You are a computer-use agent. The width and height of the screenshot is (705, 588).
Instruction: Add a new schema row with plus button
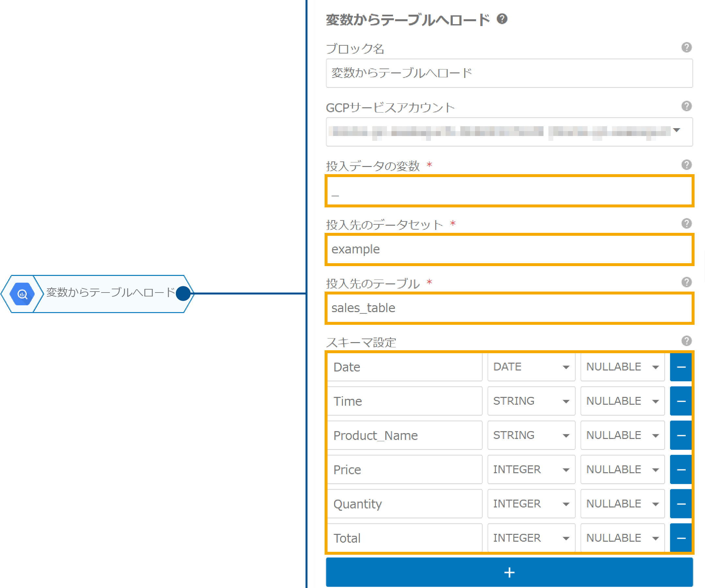509,573
